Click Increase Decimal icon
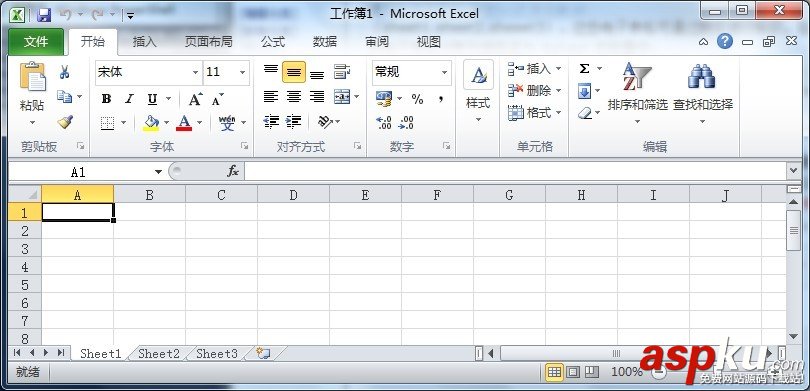This screenshot has width=810, height=391. [384, 122]
